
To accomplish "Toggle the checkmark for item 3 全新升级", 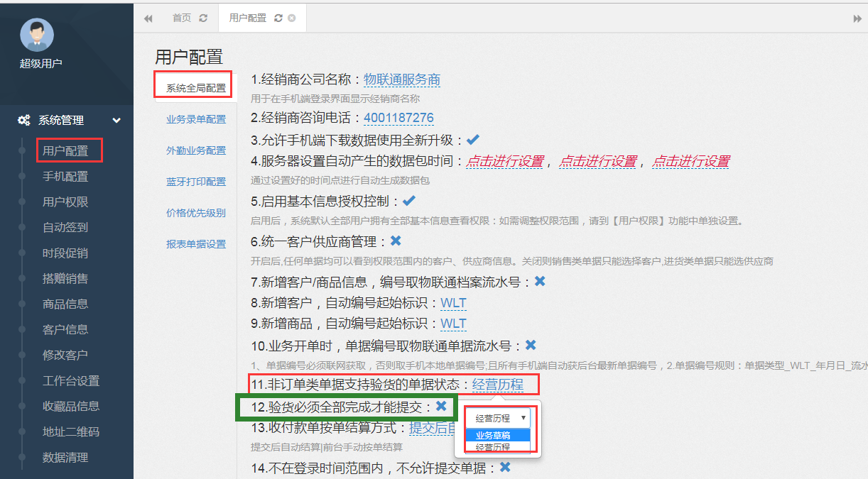I will (473, 140).
